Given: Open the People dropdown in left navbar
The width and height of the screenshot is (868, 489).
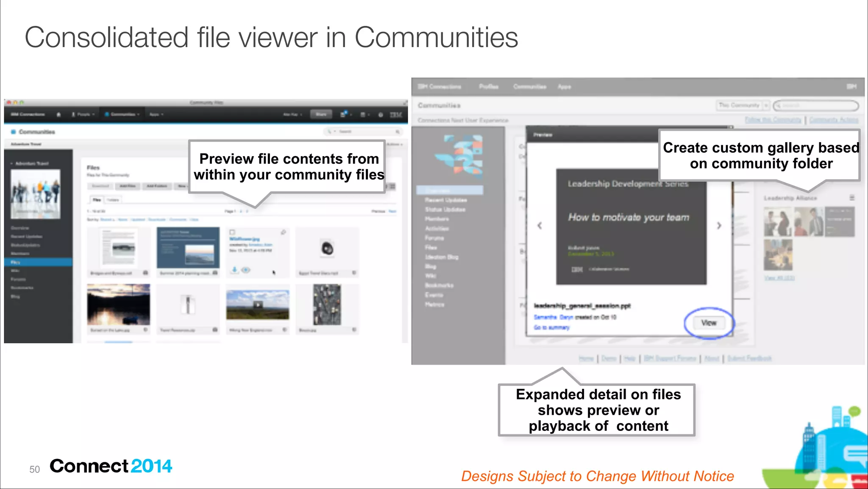Looking at the screenshot, I should point(83,115).
